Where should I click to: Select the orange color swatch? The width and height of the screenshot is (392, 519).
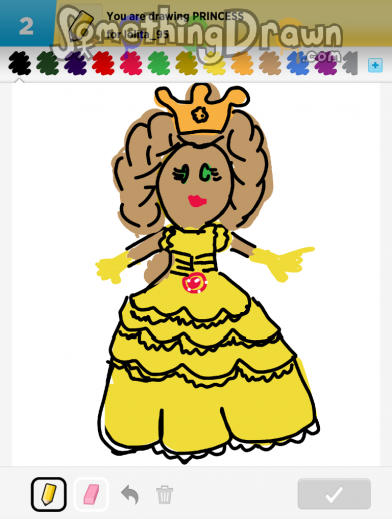pyautogui.click(x=242, y=63)
